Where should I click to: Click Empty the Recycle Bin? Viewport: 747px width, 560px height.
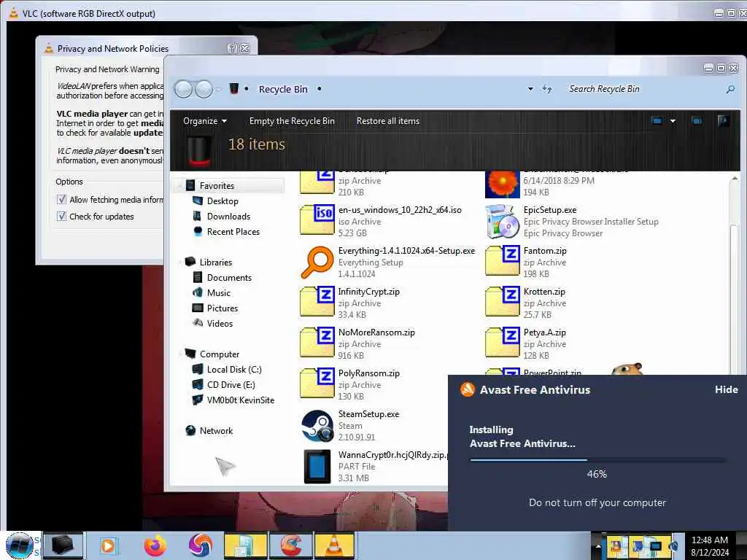tap(292, 121)
